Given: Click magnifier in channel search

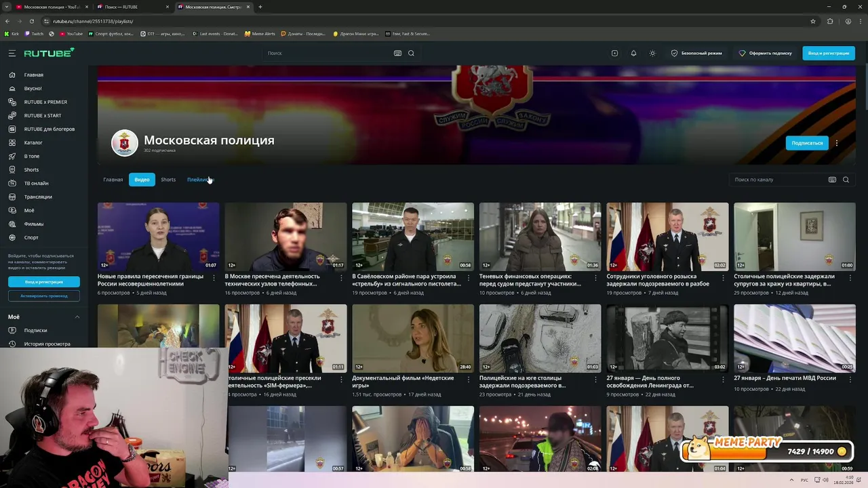Looking at the screenshot, I should 846,180.
